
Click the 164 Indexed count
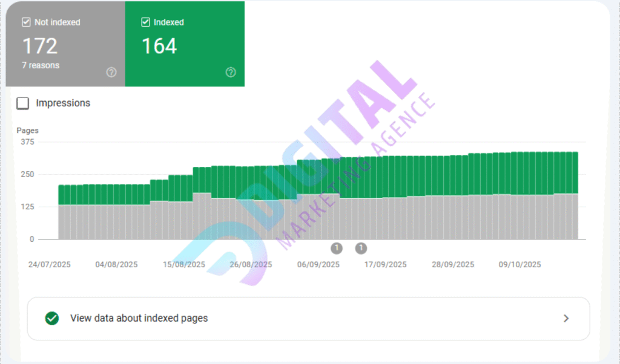coord(159,45)
